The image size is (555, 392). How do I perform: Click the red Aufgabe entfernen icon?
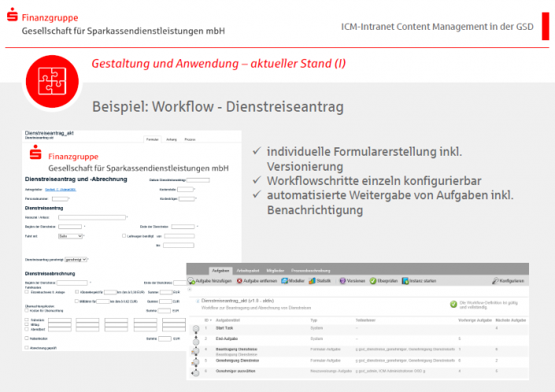[x=239, y=281]
